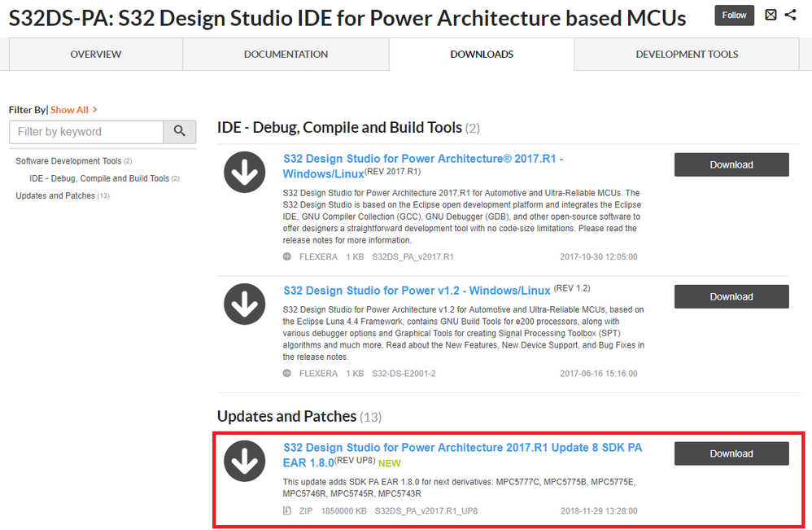Image resolution: width=812 pixels, height=530 pixels.
Task: Click the globe icon next to FLEXERA S32-DS-E2001-2
Action: (x=287, y=373)
